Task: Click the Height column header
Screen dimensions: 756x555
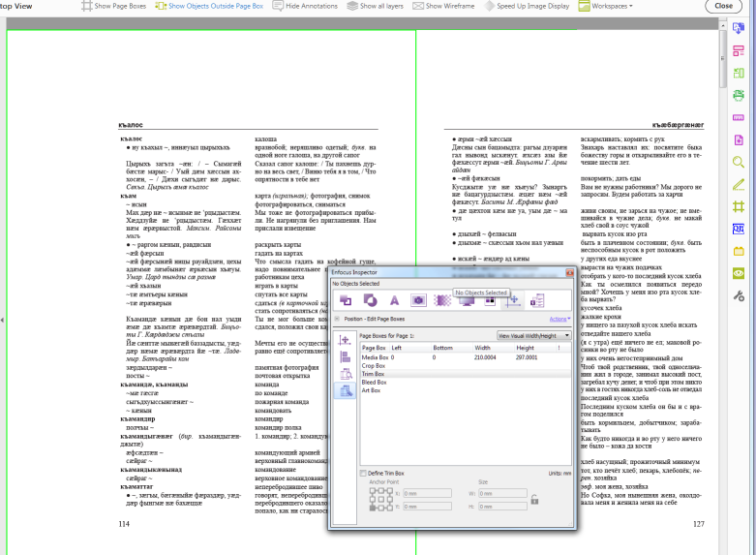Action: click(534, 348)
